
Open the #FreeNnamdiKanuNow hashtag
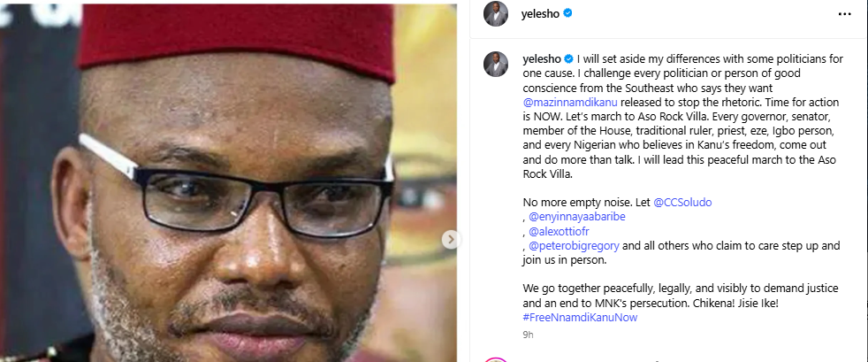(x=580, y=317)
